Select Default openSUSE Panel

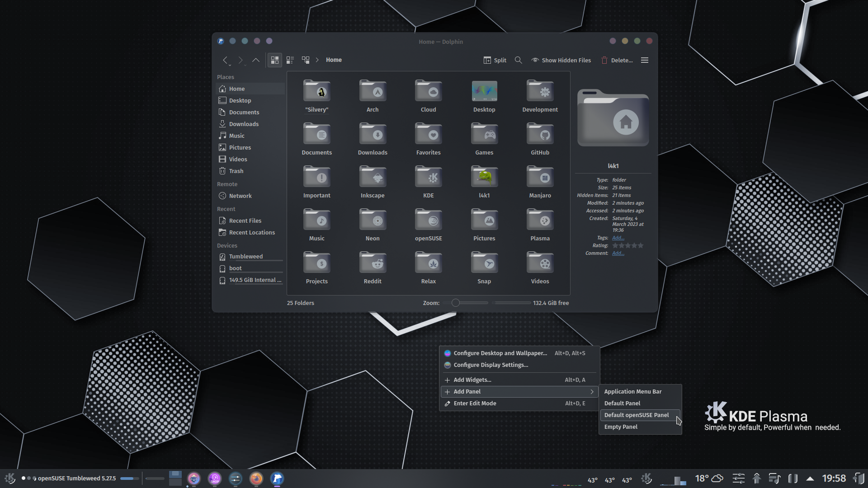click(640, 415)
